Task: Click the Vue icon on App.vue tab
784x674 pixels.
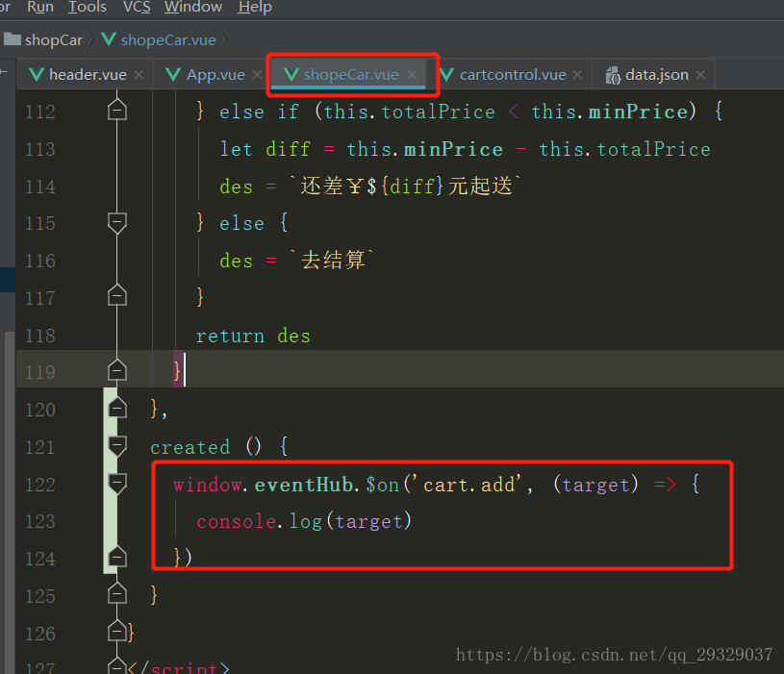Action: (173, 75)
